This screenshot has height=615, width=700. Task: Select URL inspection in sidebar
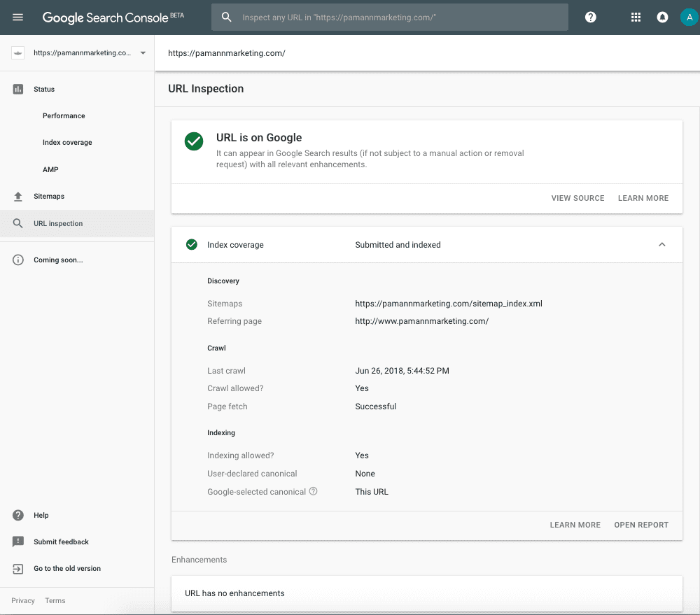click(x=58, y=224)
